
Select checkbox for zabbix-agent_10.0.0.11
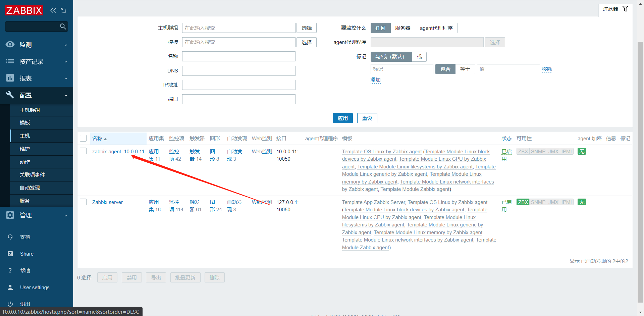pos(83,151)
